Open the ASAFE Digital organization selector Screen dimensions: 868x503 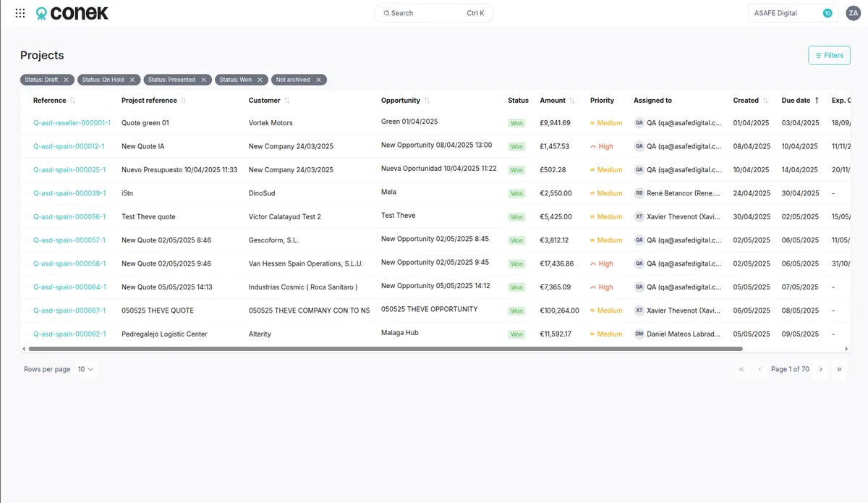coord(793,13)
